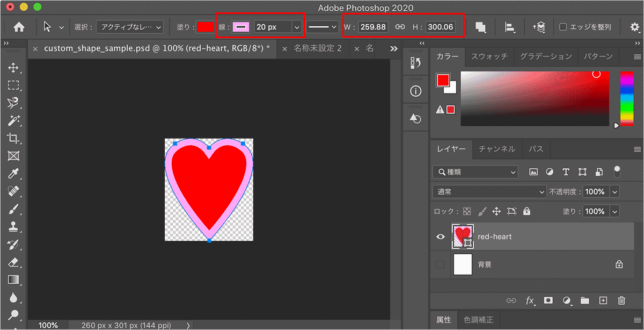Enable the エッジを整列 checkbox
The width and height of the screenshot is (644, 330).
click(563, 27)
